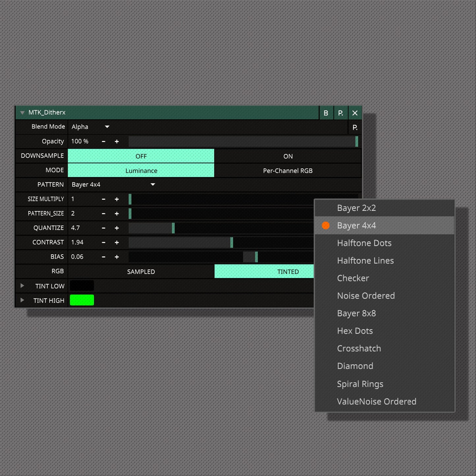Set DOWNSAMPLE to ON
The image size is (476, 476).
coord(288,156)
